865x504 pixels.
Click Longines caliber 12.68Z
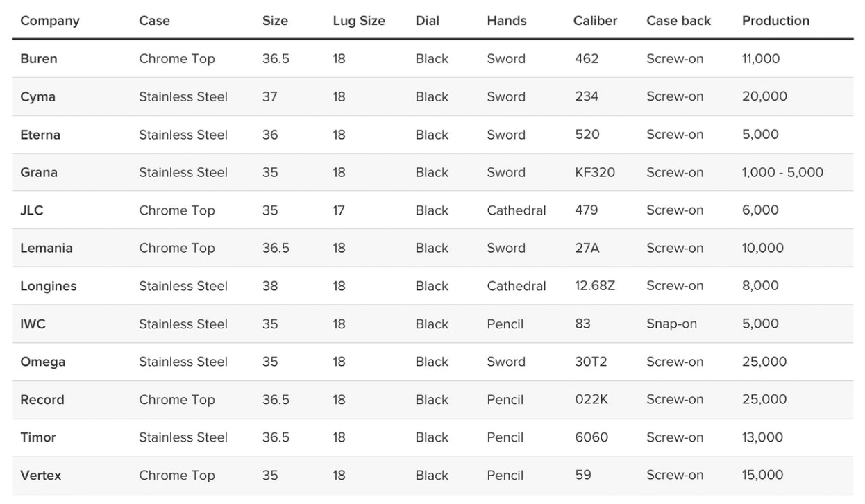595,286
